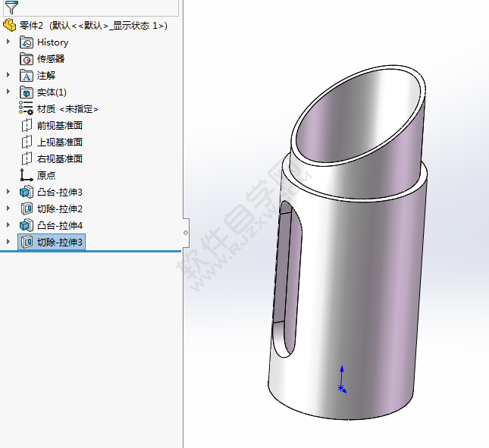Select the 切除-拉伸2 label
Screen dimensions: 489x448
coord(60,208)
